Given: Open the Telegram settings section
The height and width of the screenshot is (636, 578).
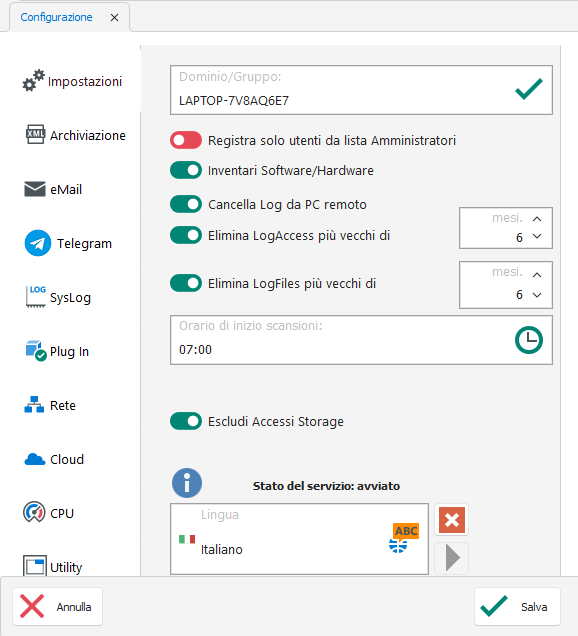Looking at the screenshot, I should click(x=68, y=243).
